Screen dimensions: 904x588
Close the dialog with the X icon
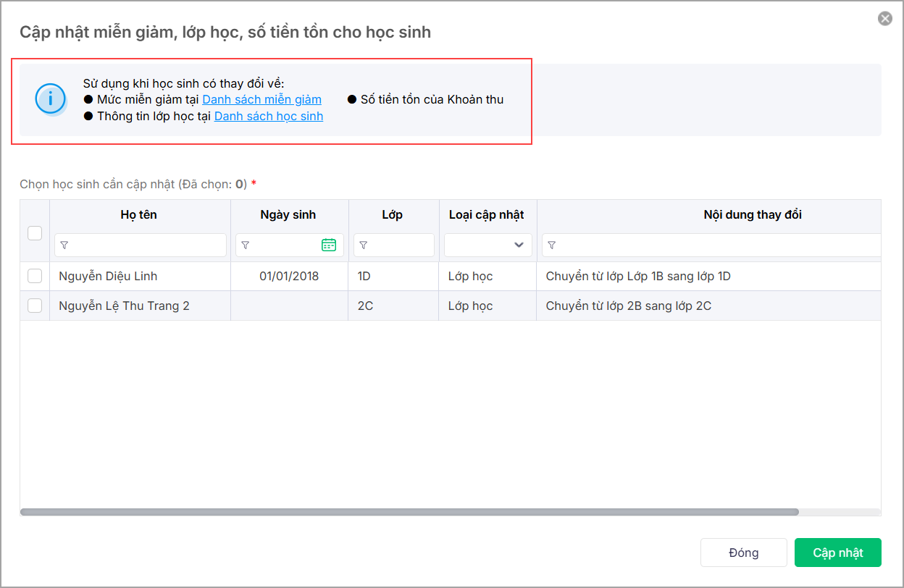point(884,19)
